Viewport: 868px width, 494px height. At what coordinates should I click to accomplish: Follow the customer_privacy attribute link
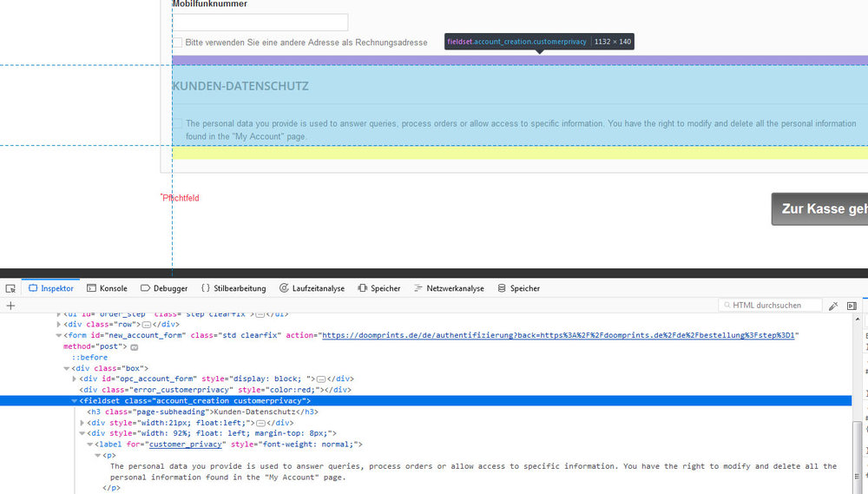186,445
